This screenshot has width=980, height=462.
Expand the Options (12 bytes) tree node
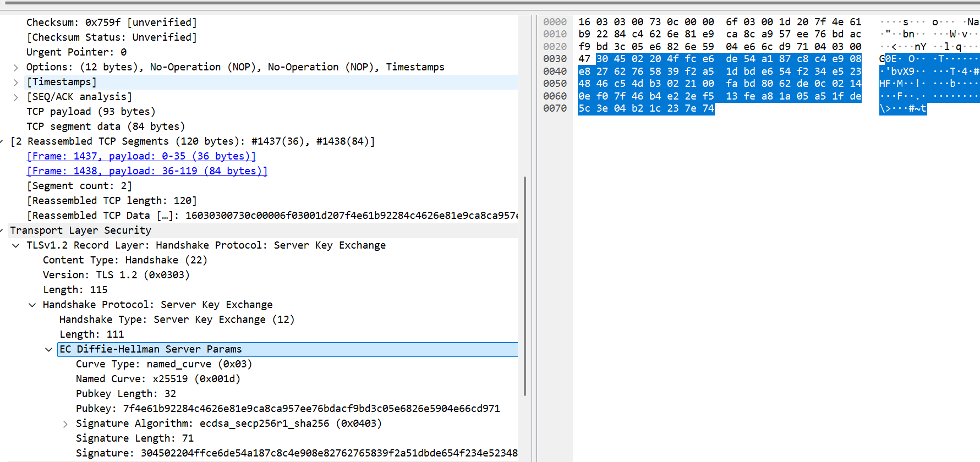point(16,67)
